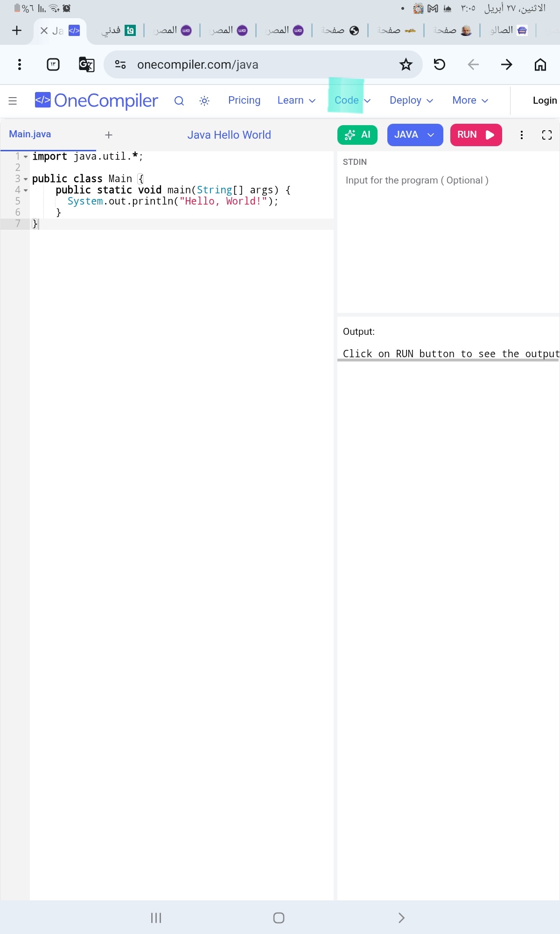This screenshot has width=560, height=934.
Task: Open Android recent apps button
Action: 156,918
